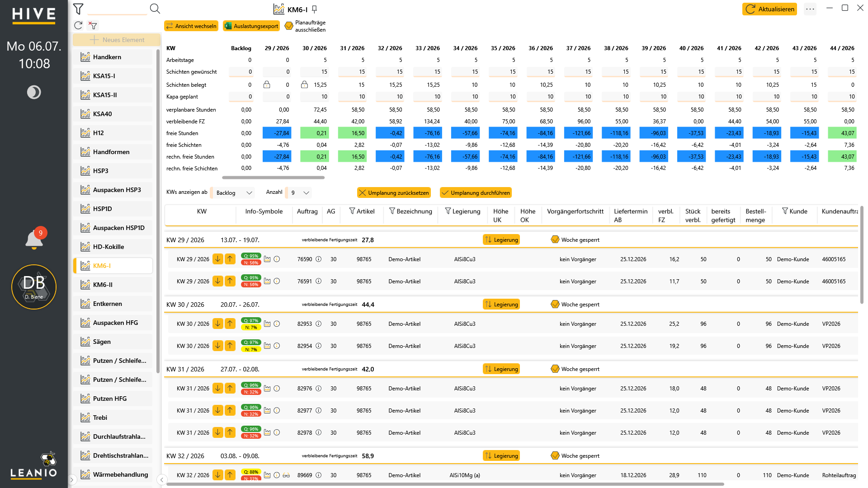Filter by the Artikel column

click(352, 211)
